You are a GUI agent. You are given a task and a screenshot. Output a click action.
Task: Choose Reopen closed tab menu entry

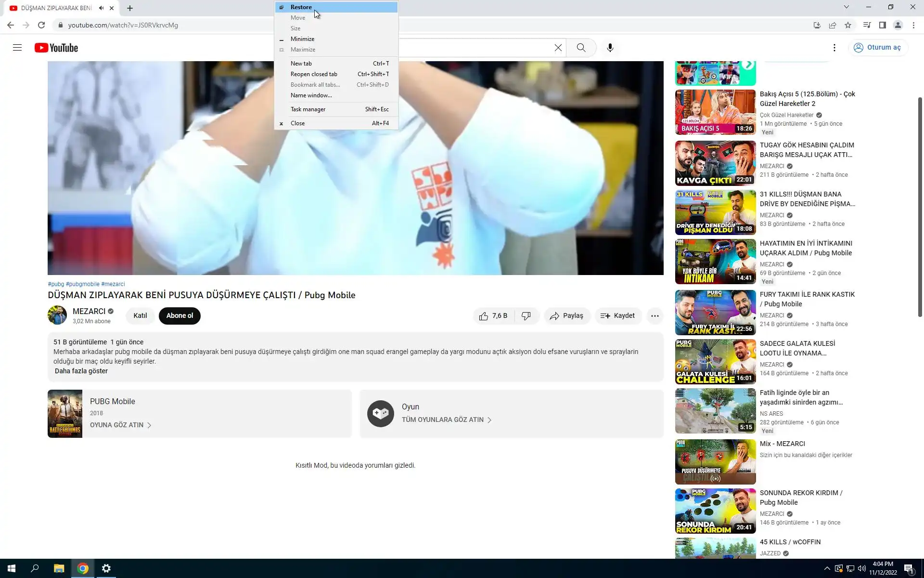click(314, 74)
